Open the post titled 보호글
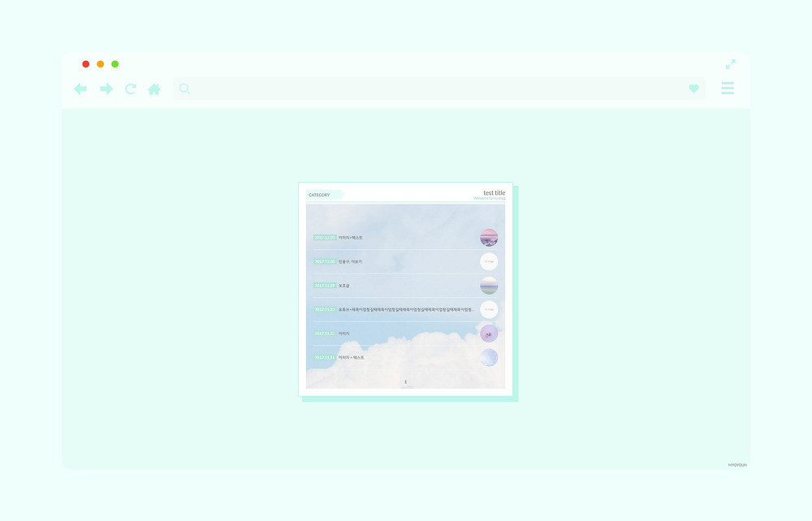The width and height of the screenshot is (812, 521). 343,286
